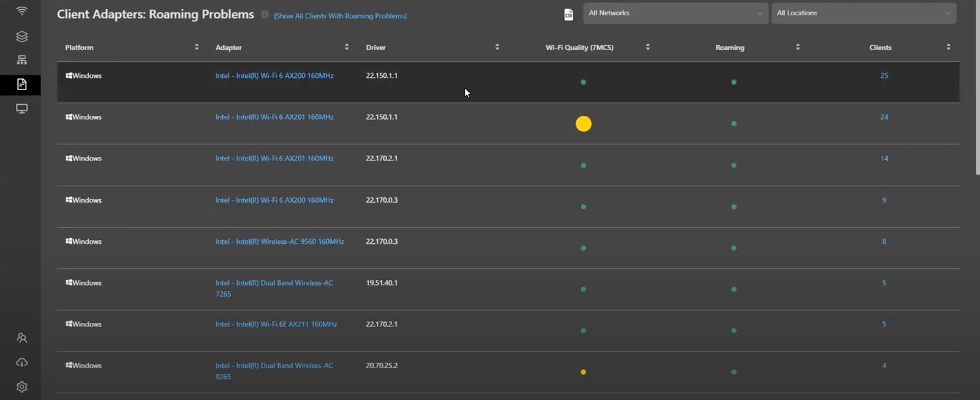980x400 pixels.
Task: Export table using the CSV icon
Action: [x=568, y=14]
